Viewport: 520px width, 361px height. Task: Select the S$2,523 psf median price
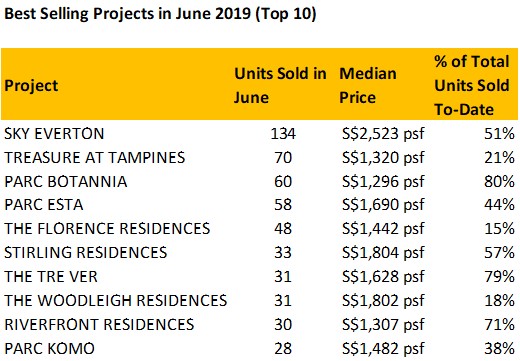click(383, 134)
